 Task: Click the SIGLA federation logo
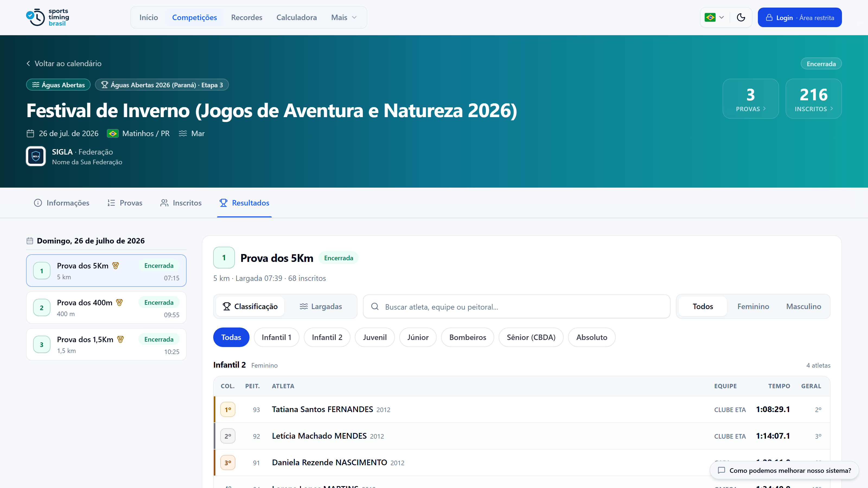(x=36, y=156)
